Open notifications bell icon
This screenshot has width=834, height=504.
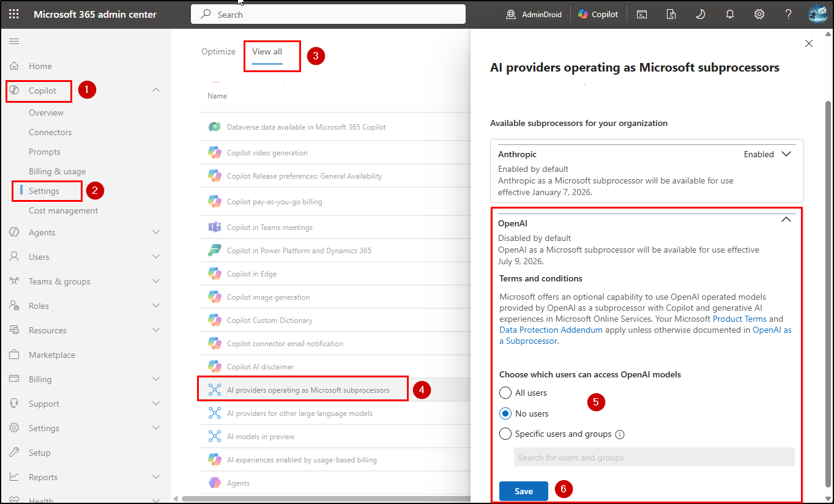pos(730,14)
